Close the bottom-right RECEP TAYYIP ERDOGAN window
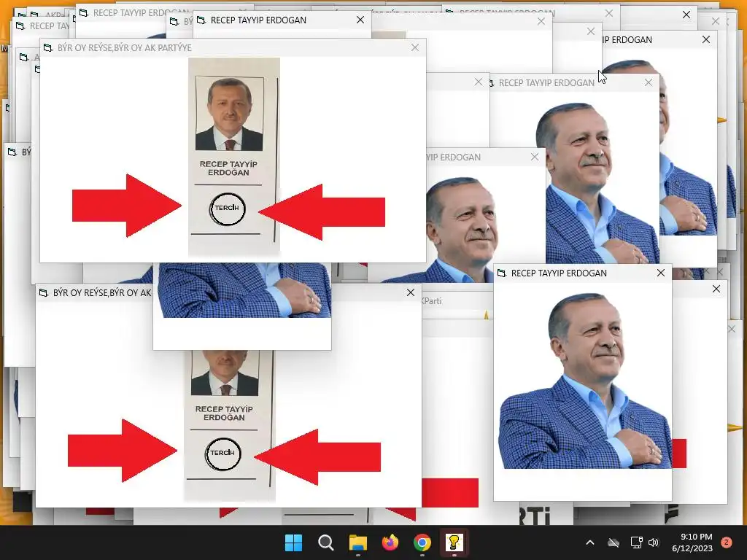 pos(661,273)
